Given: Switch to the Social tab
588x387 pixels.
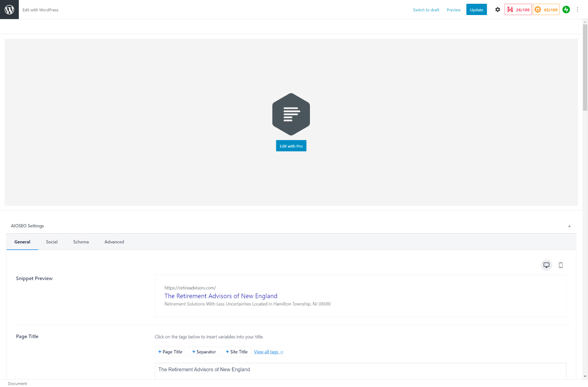Looking at the screenshot, I should tap(52, 242).
